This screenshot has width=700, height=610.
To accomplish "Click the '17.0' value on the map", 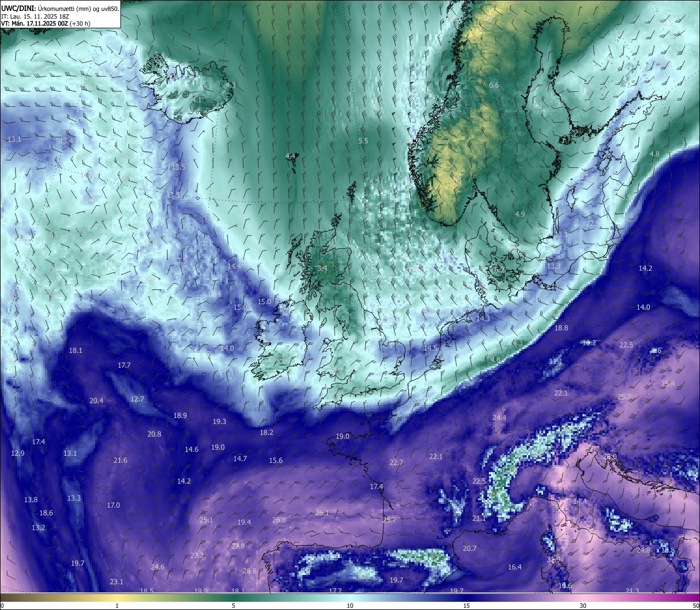I will (x=113, y=505).
